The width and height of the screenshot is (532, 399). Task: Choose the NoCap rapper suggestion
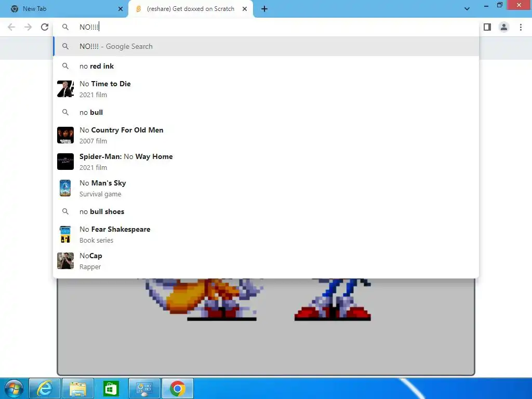266,261
